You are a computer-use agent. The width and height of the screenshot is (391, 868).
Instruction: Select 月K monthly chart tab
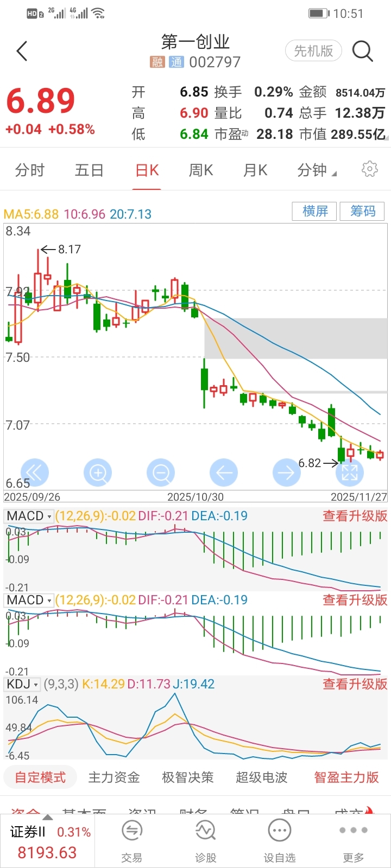coord(255,170)
